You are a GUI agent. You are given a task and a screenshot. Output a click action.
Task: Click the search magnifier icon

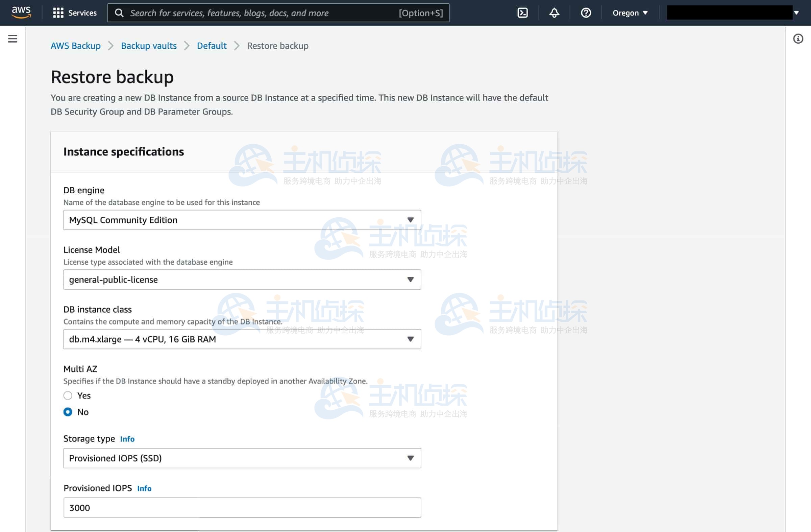click(119, 13)
